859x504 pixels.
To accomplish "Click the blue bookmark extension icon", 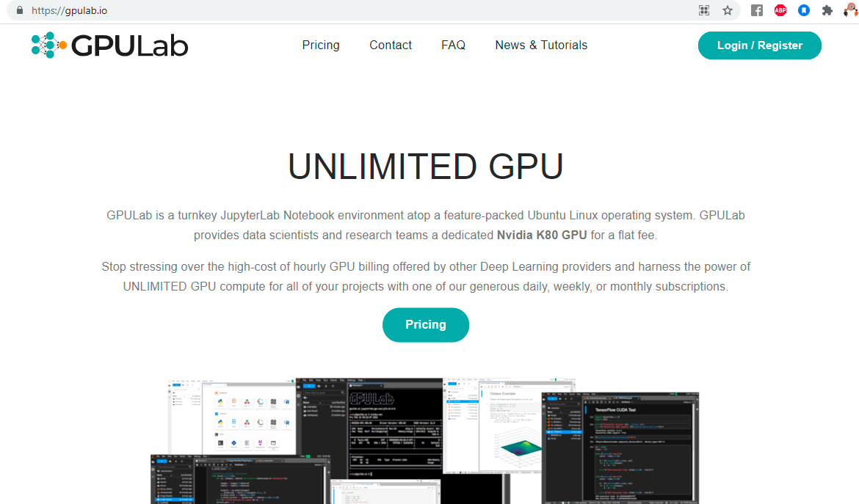I will pos(804,10).
